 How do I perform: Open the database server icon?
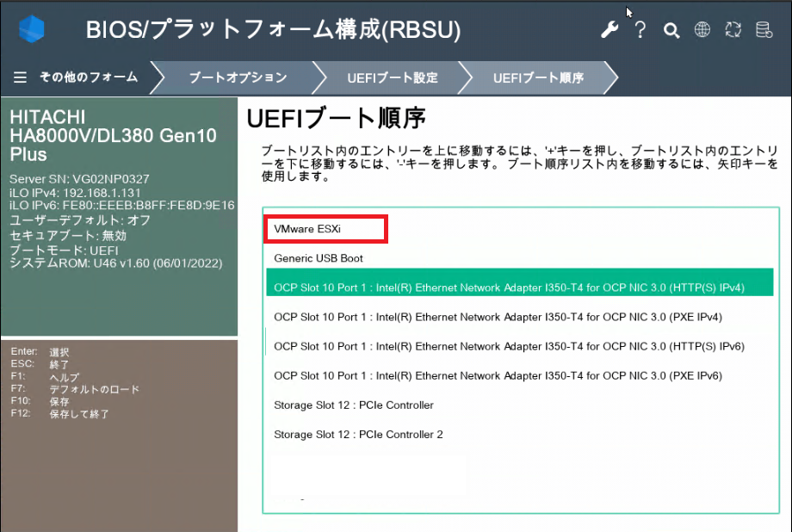point(764,30)
